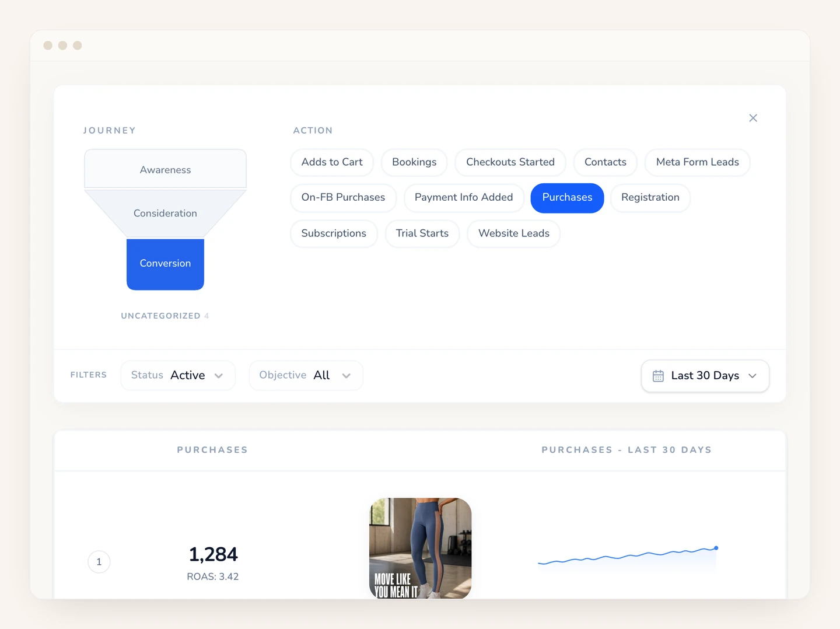Click the rank 1 badge
Viewport: 840px width, 629px height.
pos(99,562)
